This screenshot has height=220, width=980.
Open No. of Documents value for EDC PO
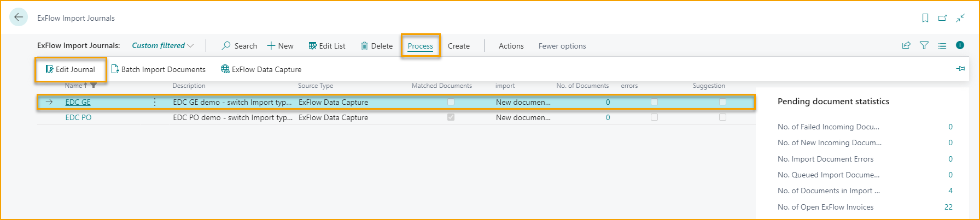coord(608,117)
